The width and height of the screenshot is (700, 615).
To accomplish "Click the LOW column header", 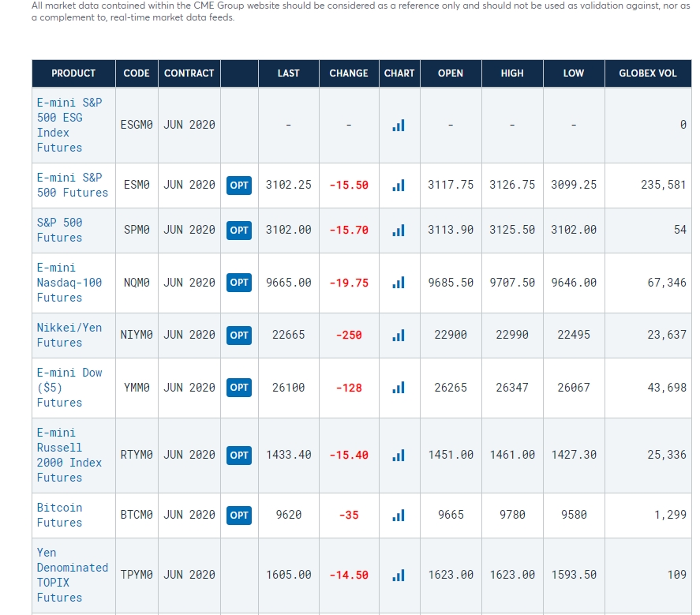I will point(574,73).
